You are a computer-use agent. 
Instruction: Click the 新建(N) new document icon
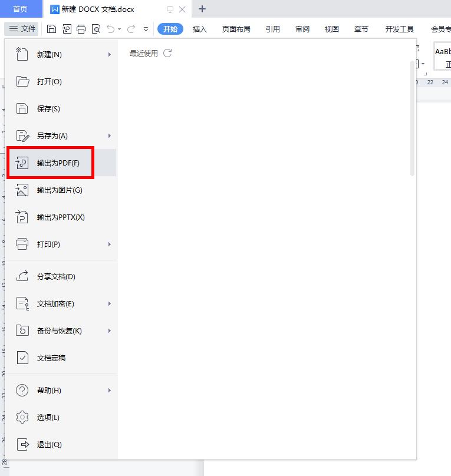(x=22, y=54)
